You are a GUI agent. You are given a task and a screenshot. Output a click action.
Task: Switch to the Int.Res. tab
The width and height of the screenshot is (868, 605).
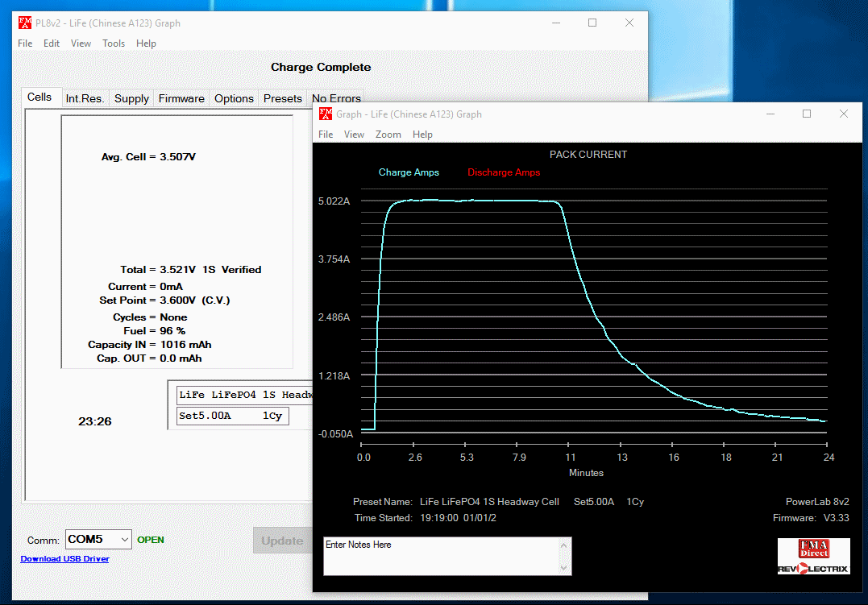click(x=85, y=98)
